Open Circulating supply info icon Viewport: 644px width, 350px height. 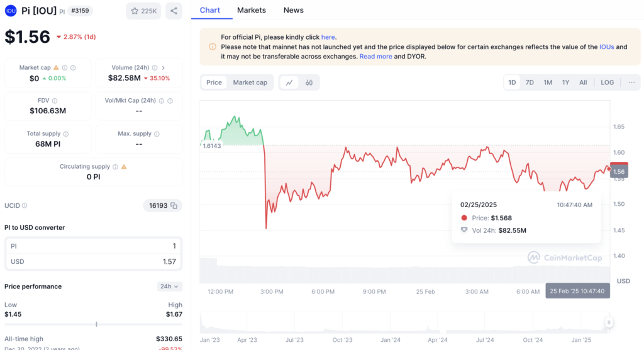click(116, 167)
